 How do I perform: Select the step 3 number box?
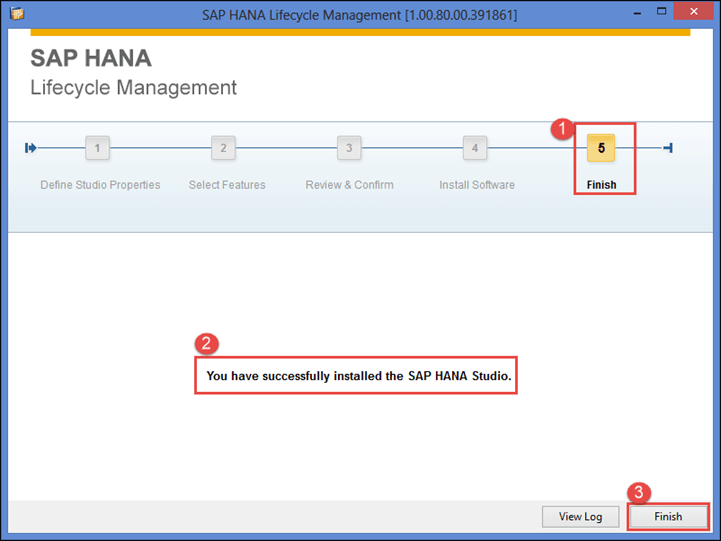click(349, 148)
